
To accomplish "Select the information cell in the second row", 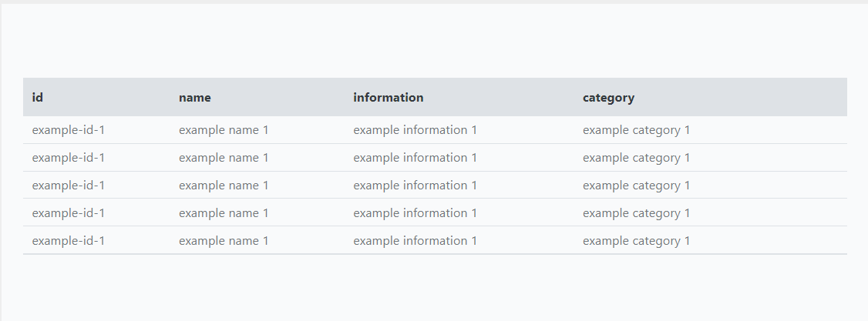I will point(415,158).
